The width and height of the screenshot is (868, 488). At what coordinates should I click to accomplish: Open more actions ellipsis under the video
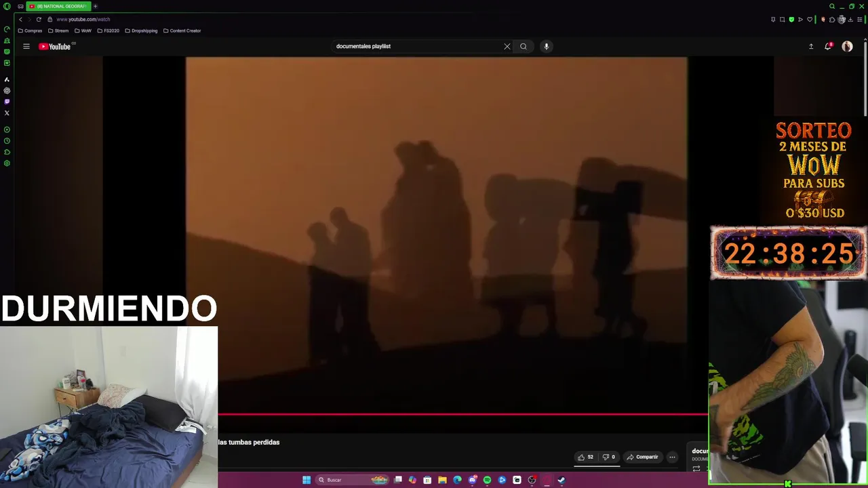point(672,457)
